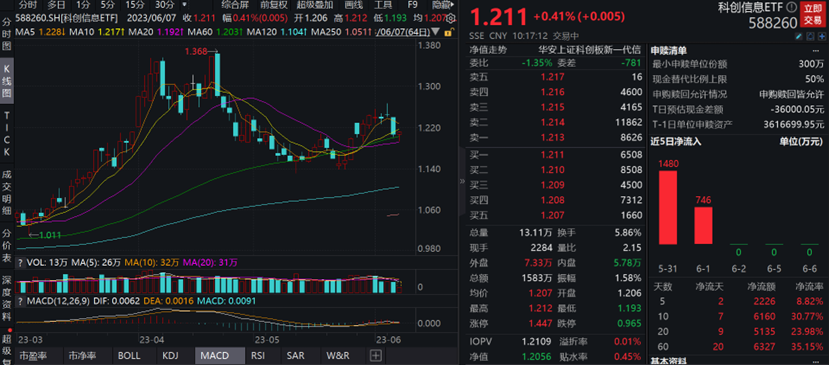This screenshot has width=829, height=365.
Task: Click 买五 price 1.207
Action: point(552,215)
